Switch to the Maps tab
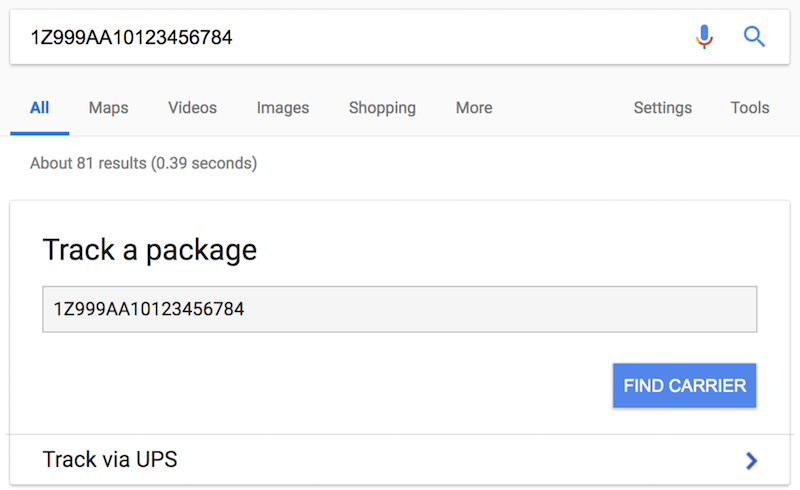This screenshot has width=800, height=490. 108,108
